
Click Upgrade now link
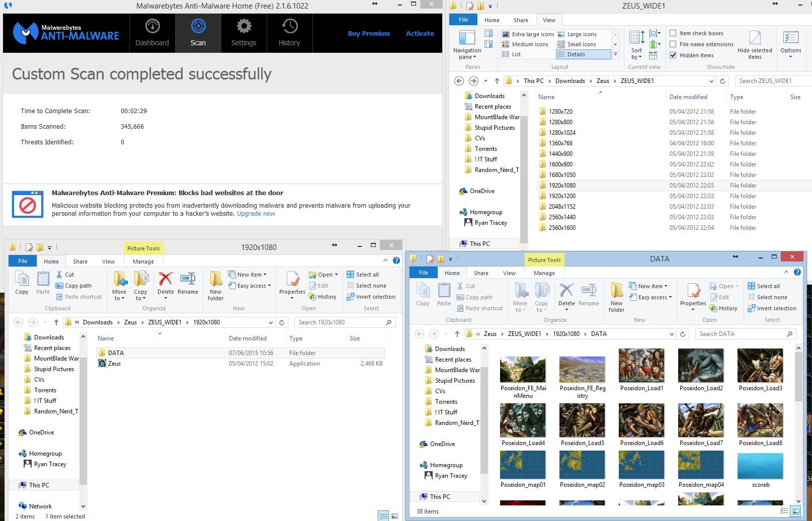click(256, 214)
